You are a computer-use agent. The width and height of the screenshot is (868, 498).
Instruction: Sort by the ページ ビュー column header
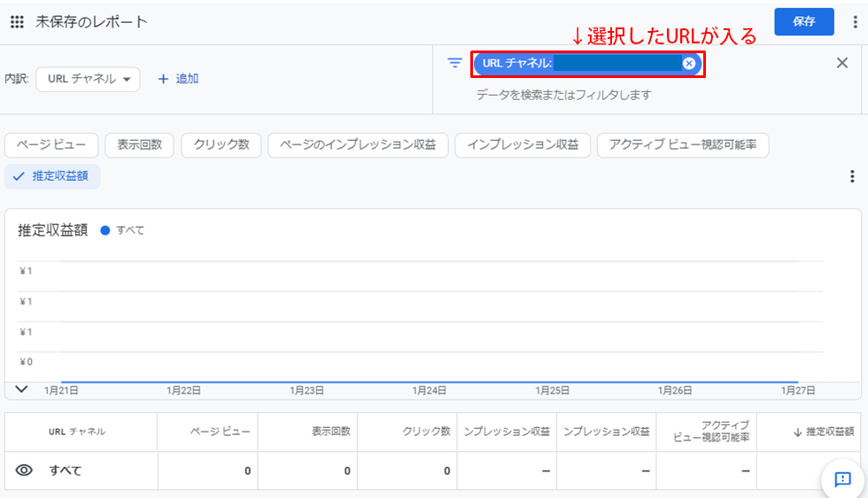point(221,432)
